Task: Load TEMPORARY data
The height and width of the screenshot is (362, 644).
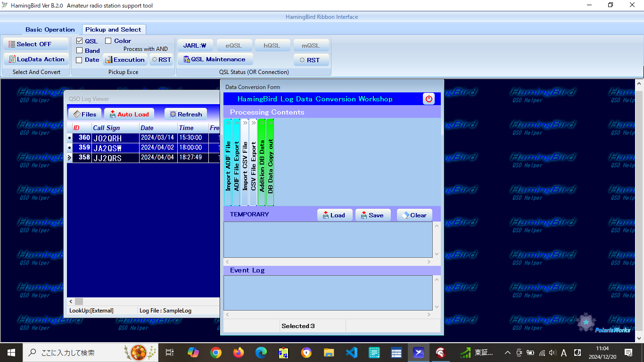Action: click(335, 215)
